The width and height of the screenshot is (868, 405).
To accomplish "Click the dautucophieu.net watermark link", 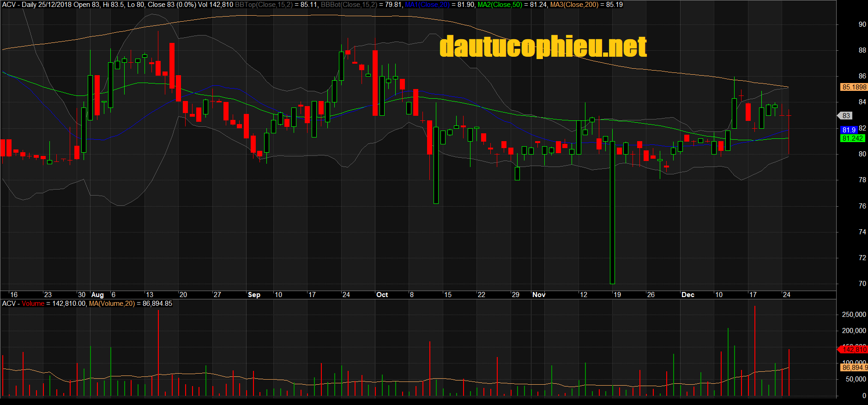I will click(x=543, y=47).
